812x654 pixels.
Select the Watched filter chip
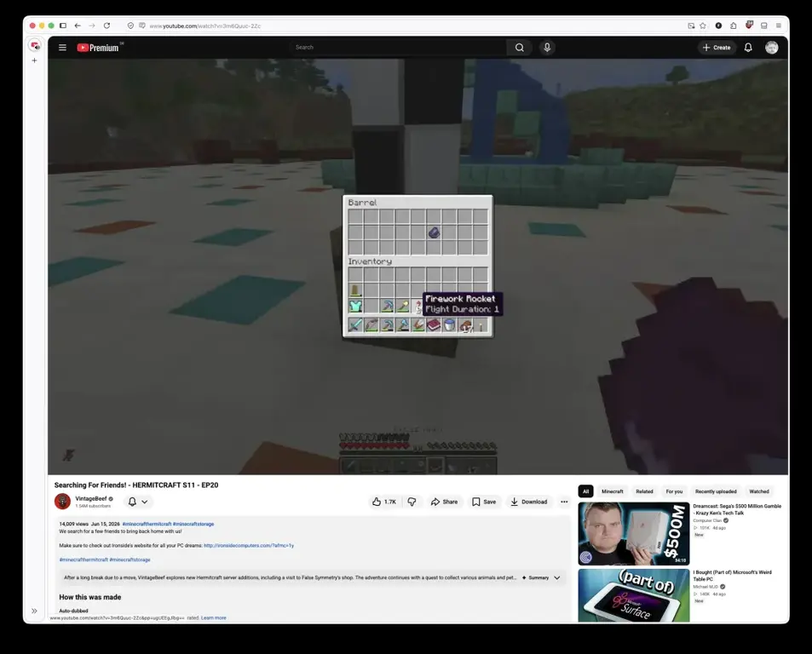[x=759, y=491]
